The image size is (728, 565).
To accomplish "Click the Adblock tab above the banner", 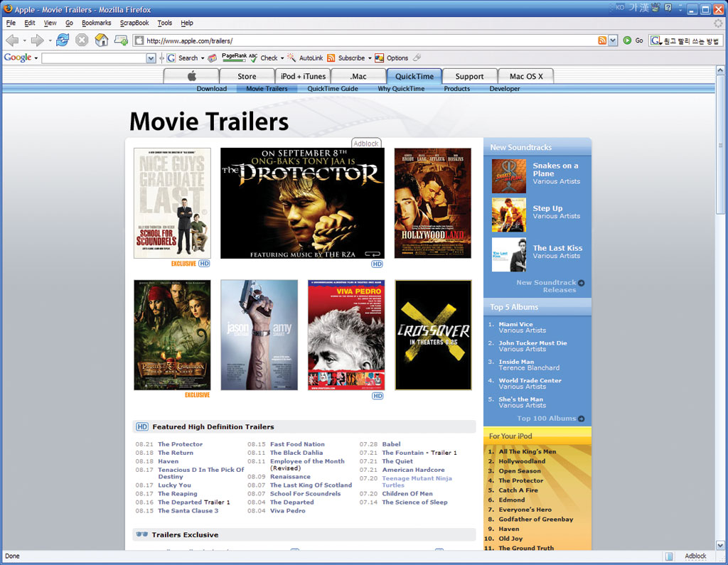I will pyautogui.click(x=366, y=144).
